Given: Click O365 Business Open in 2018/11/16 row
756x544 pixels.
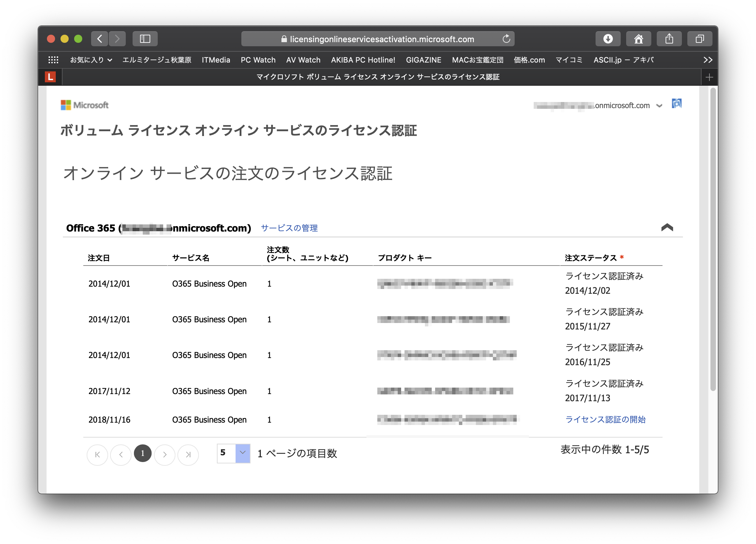Looking at the screenshot, I should pos(209,420).
